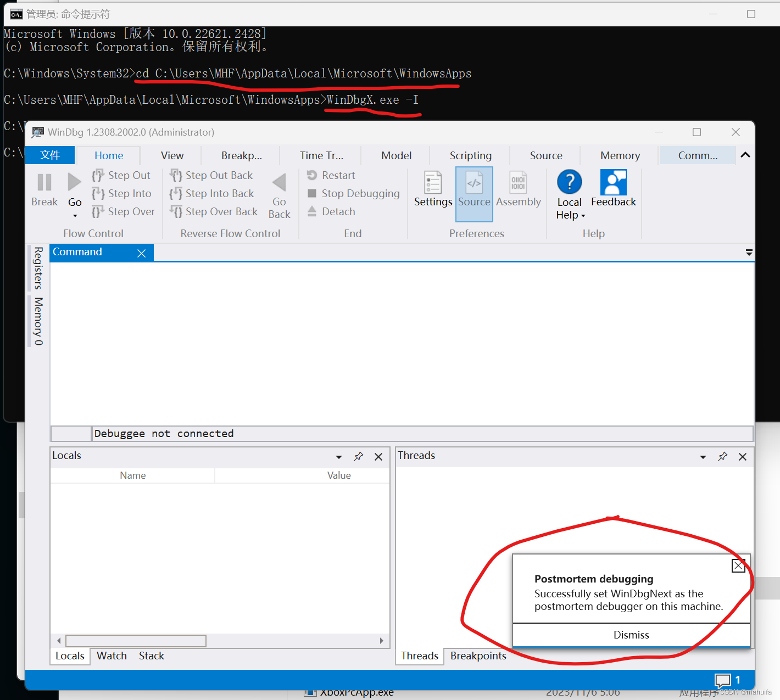780x700 pixels.
Task: Click the command prompt title icon
Action: (16, 14)
